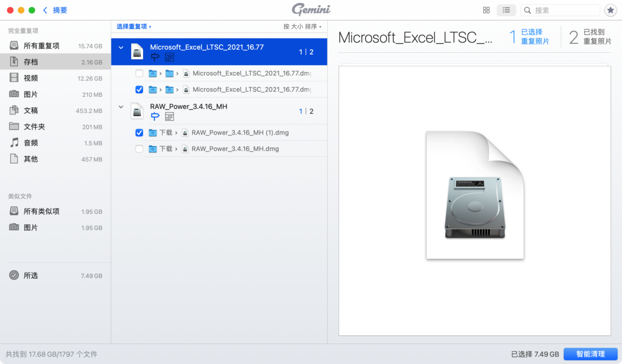Collapse the RAW_Power_3.4.16_MH group

121,107
